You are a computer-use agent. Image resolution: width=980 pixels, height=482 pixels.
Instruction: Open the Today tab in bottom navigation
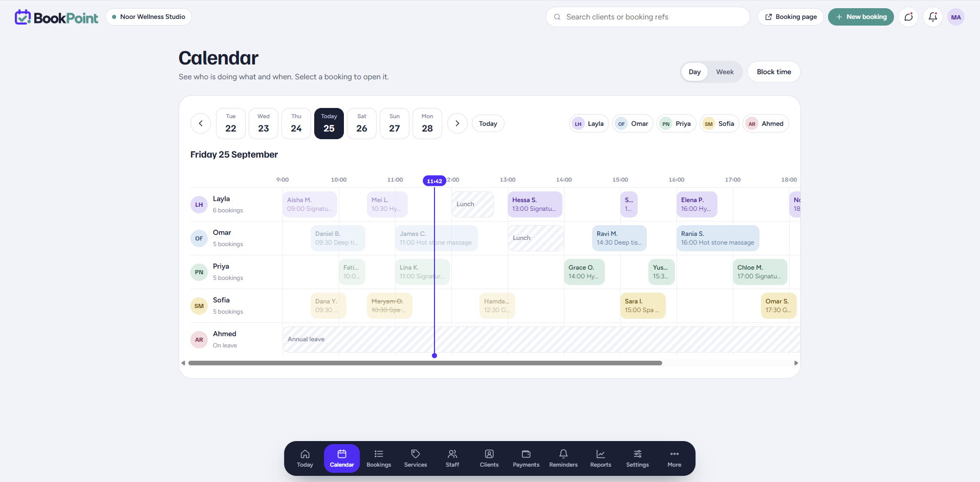(305, 458)
